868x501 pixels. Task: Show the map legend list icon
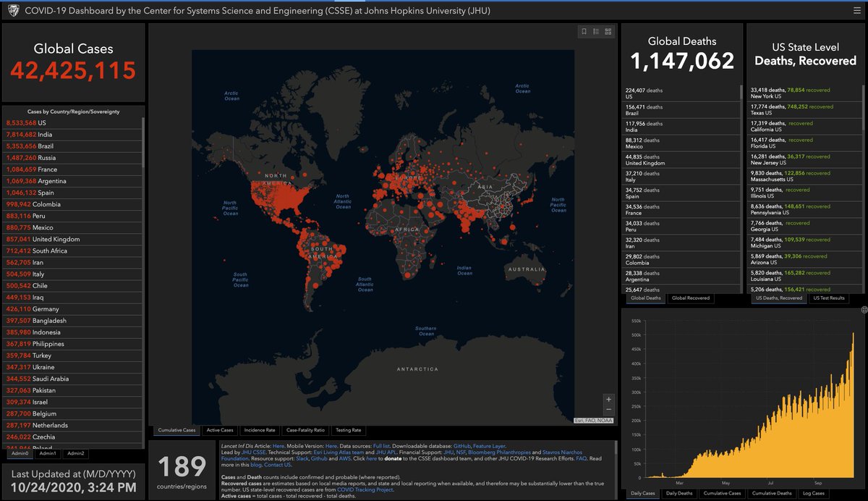(596, 31)
